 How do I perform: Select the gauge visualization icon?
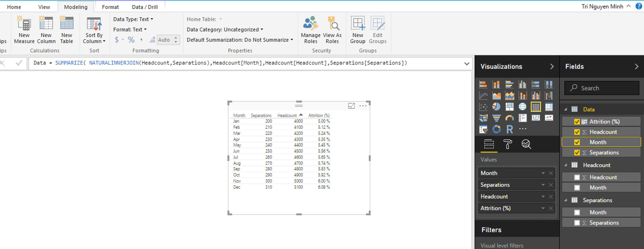509,118
